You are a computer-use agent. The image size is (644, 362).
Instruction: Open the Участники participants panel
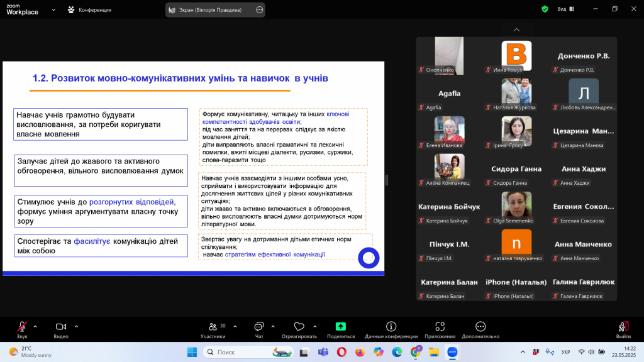(x=213, y=329)
